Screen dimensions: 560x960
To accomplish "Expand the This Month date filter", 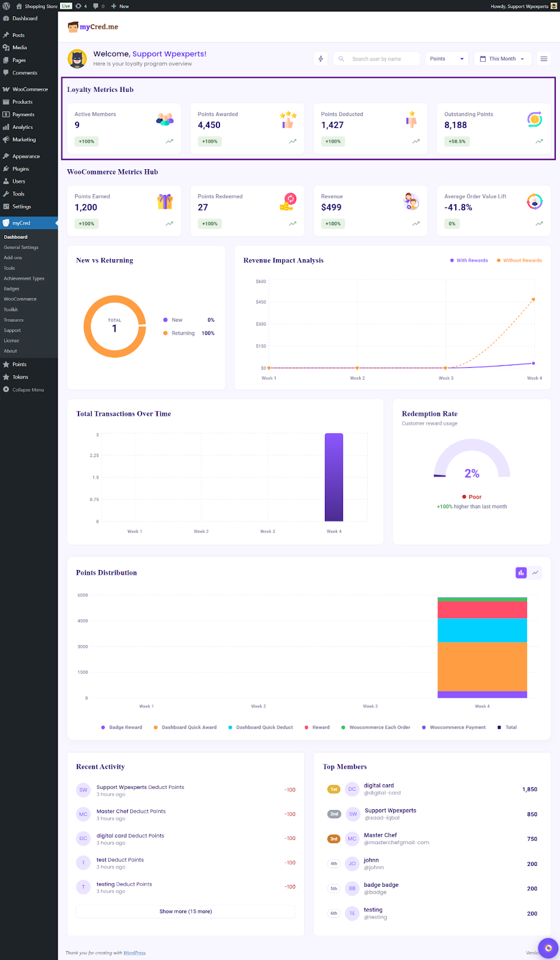I will coord(502,59).
